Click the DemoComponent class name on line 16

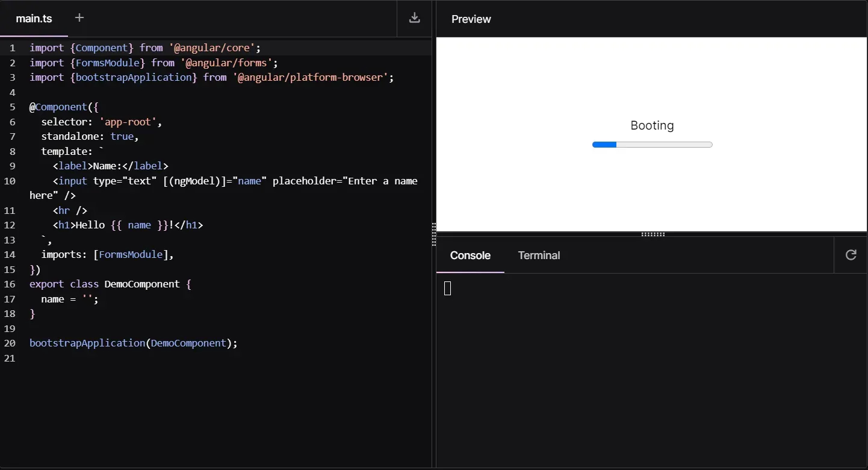(142, 284)
